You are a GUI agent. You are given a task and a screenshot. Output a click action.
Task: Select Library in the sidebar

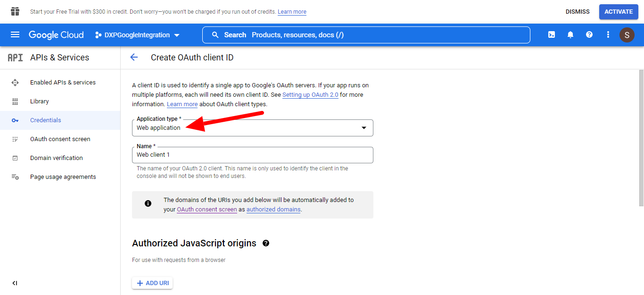(40, 101)
